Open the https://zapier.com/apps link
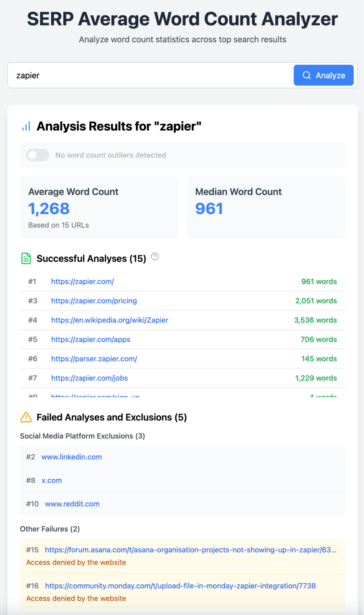 tap(91, 339)
